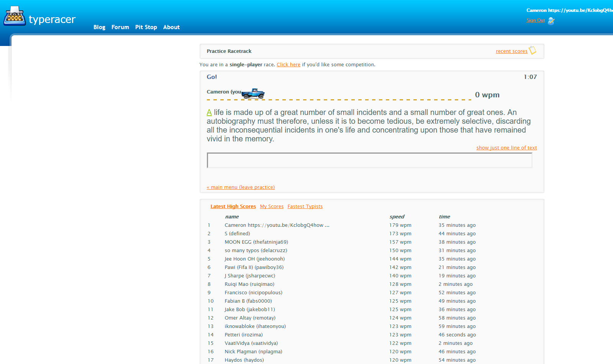Viewport: 613px width, 364px height.
Task: Select 'VaatiVidya (vaatividya)' entry
Action: pyautogui.click(x=251, y=343)
